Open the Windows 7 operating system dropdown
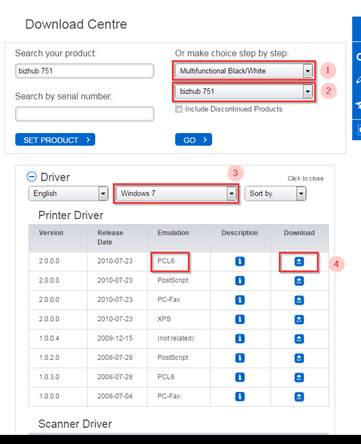This screenshot has height=444, width=361. tap(176, 193)
